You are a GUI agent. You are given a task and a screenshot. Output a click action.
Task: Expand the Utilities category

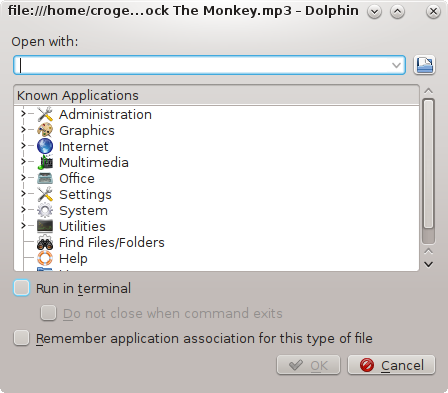[x=23, y=226]
